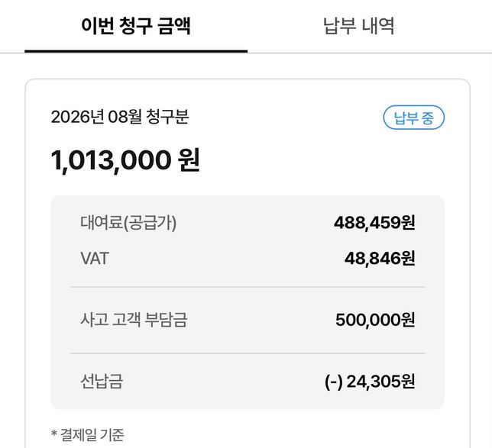This screenshot has height=448, width=492.
Task: Select the 사고 고객 부담금 label
Action: 134,320
